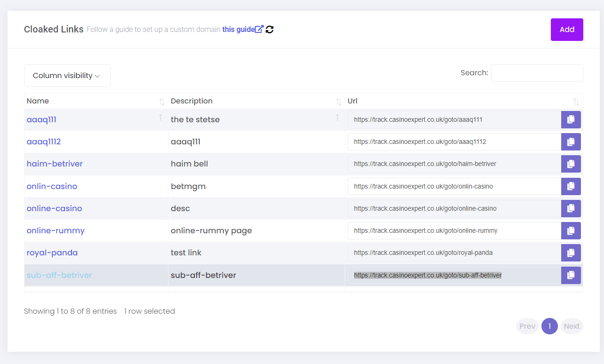604x364 pixels.
Task: Click the onlin-casino URL field
Action: click(454, 186)
